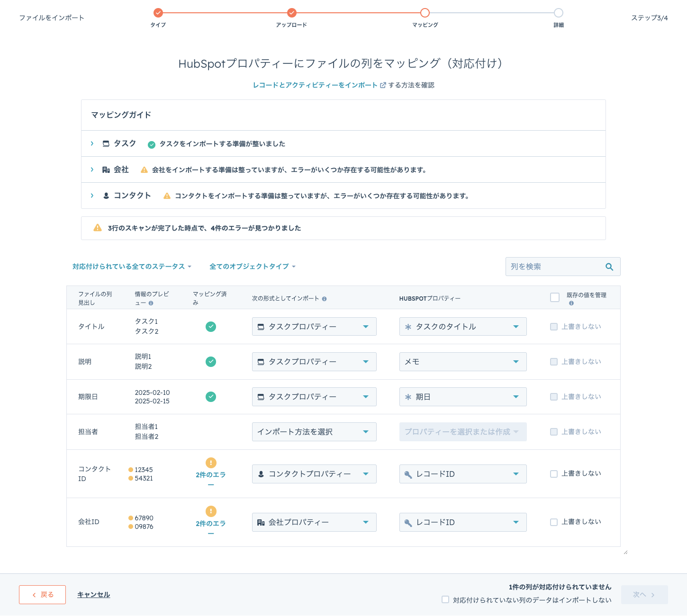Click the info icon next to 次の形式としてインポート

pyautogui.click(x=324, y=299)
